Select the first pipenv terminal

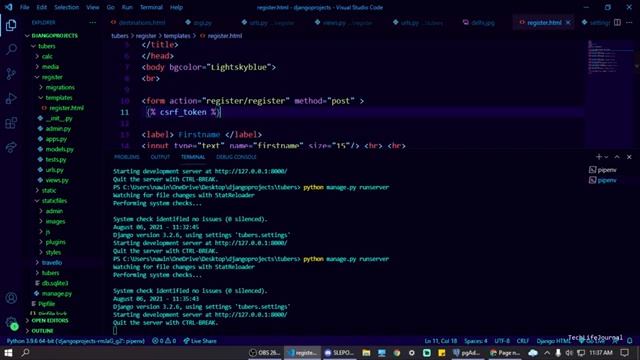603,170
